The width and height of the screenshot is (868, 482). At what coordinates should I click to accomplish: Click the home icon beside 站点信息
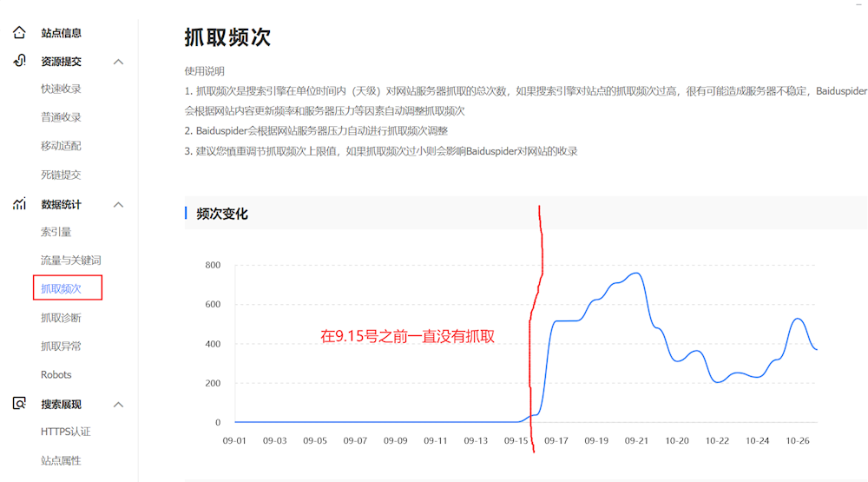pos(19,33)
